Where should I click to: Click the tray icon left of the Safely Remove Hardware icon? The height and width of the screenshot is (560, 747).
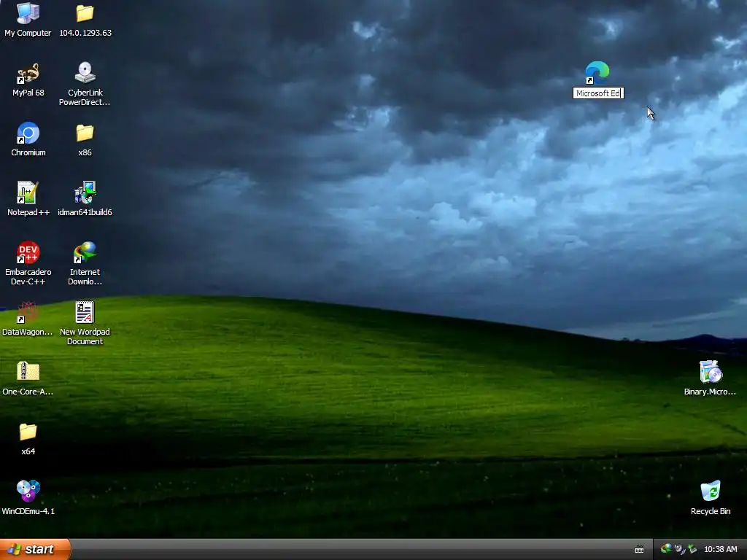pos(680,549)
